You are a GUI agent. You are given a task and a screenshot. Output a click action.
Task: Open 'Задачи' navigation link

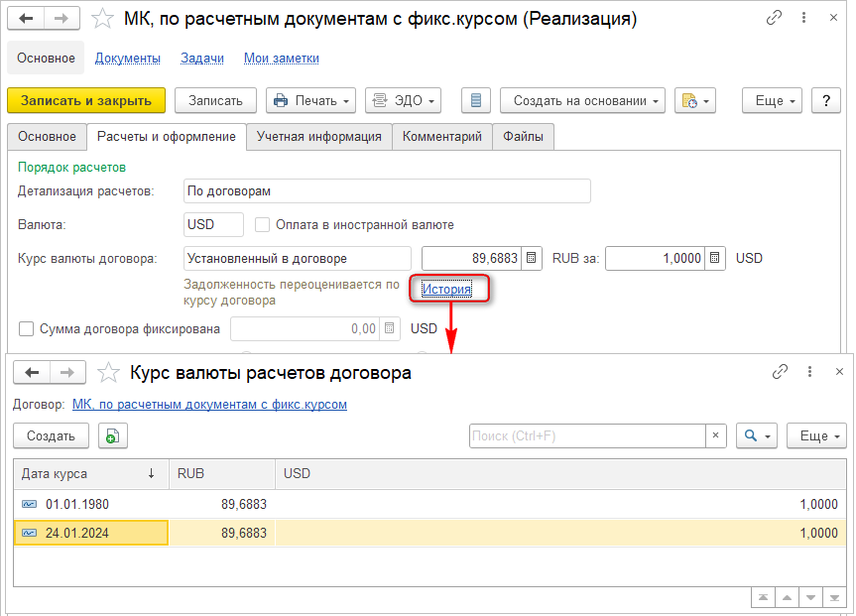[202, 58]
